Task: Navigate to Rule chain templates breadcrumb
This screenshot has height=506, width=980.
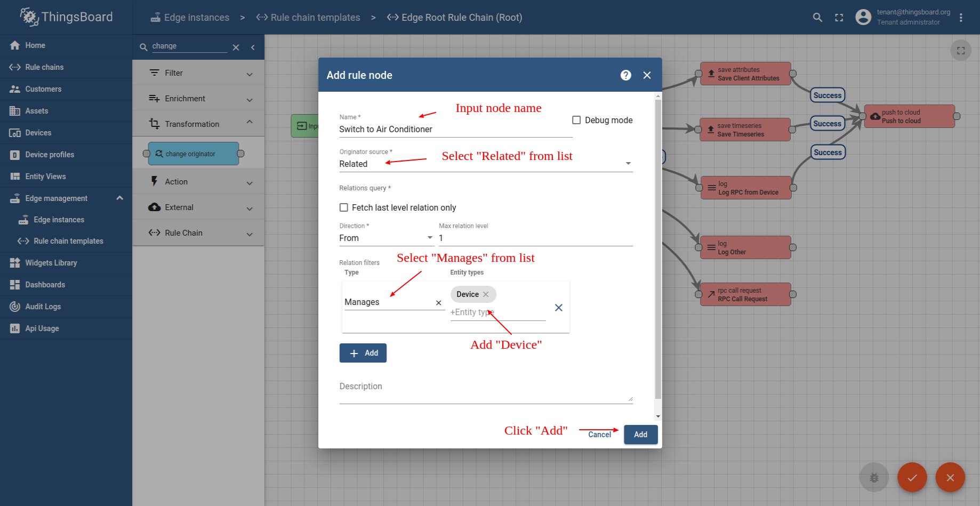Action: pyautogui.click(x=308, y=18)
